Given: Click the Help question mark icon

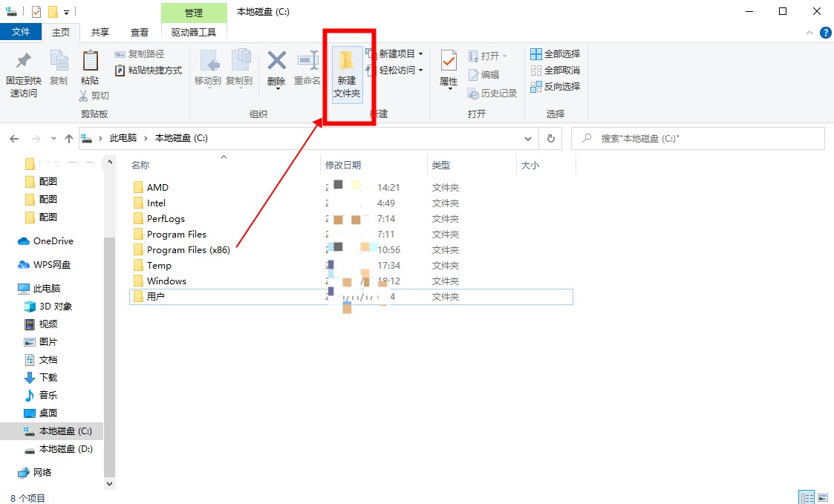Looking at the screenshot, I should tap(825, 33).
